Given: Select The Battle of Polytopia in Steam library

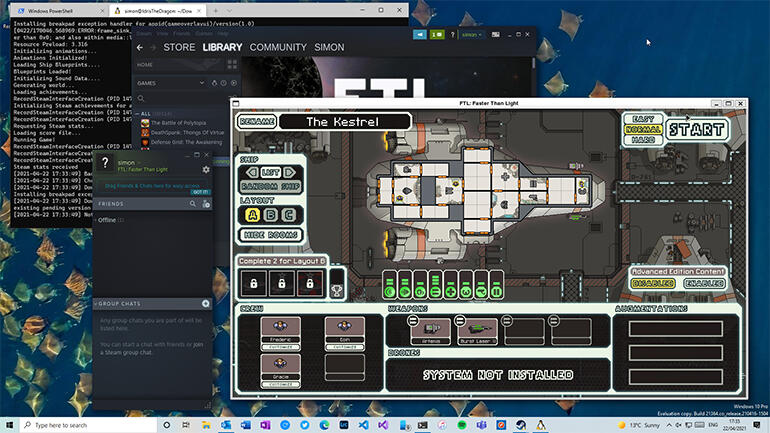Looking at the screenshot, I should (178, 123).
